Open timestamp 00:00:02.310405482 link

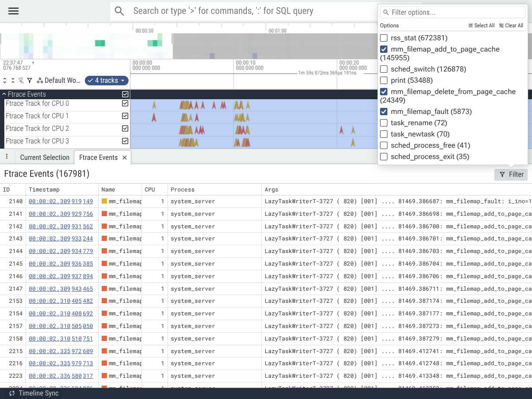[61, 302]
